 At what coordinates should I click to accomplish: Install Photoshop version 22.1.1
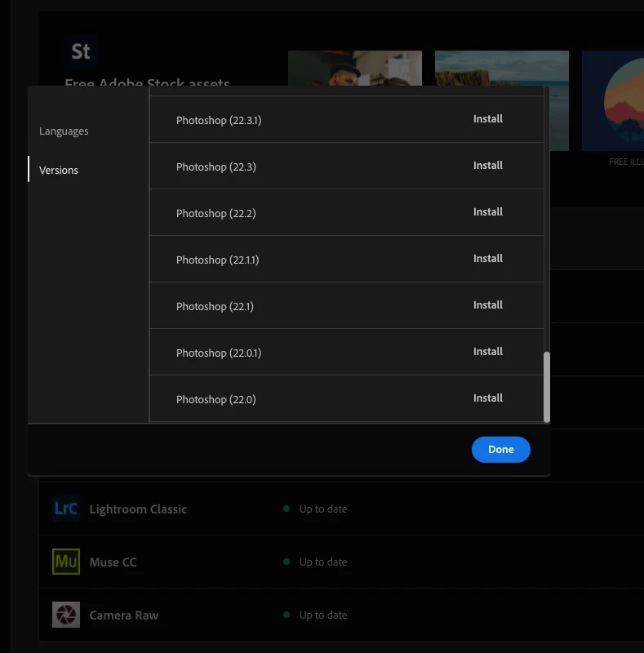(x=488, y=259)
